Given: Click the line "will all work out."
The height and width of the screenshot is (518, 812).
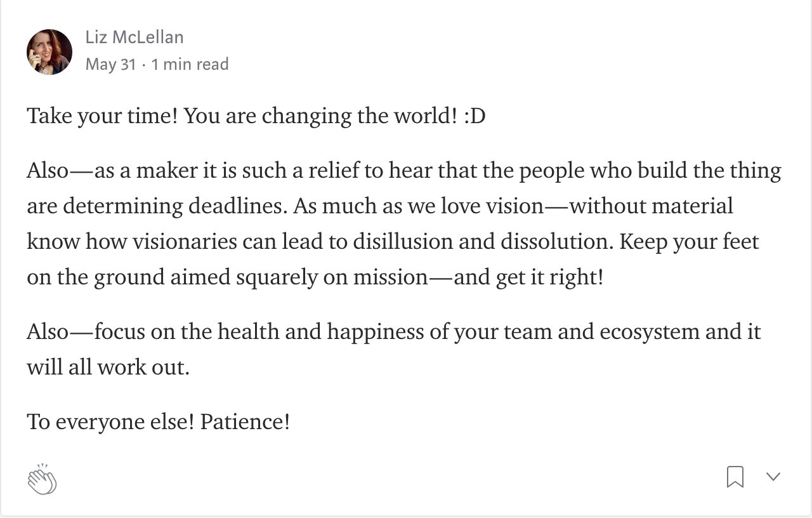Looking at the screenshot, I should [108, 367].
